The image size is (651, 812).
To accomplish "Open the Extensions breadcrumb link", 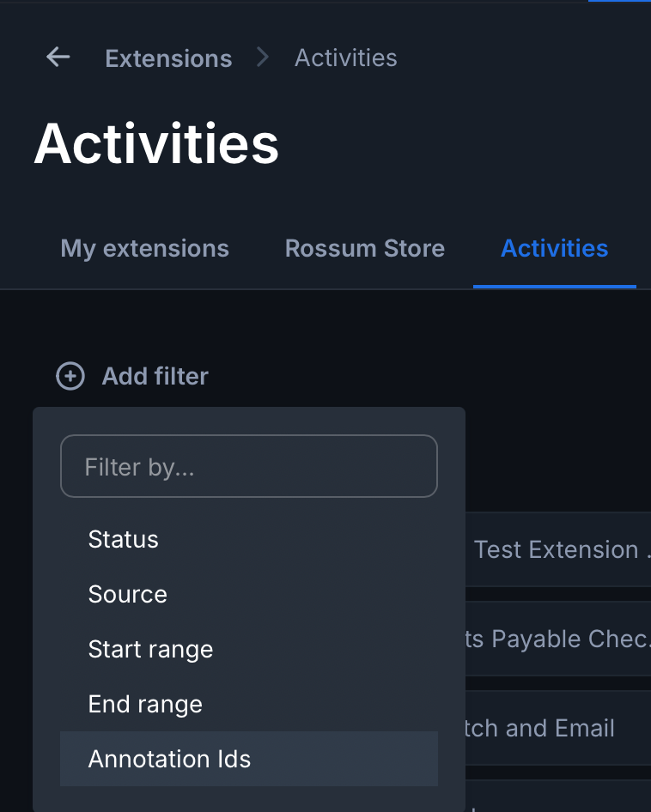I will point(168,58).
